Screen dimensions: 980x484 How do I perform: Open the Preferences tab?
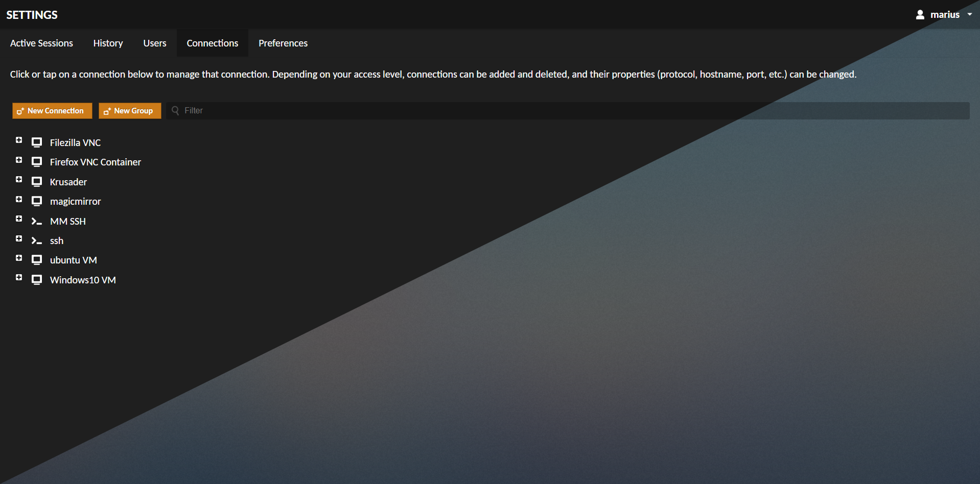[283, 43]
